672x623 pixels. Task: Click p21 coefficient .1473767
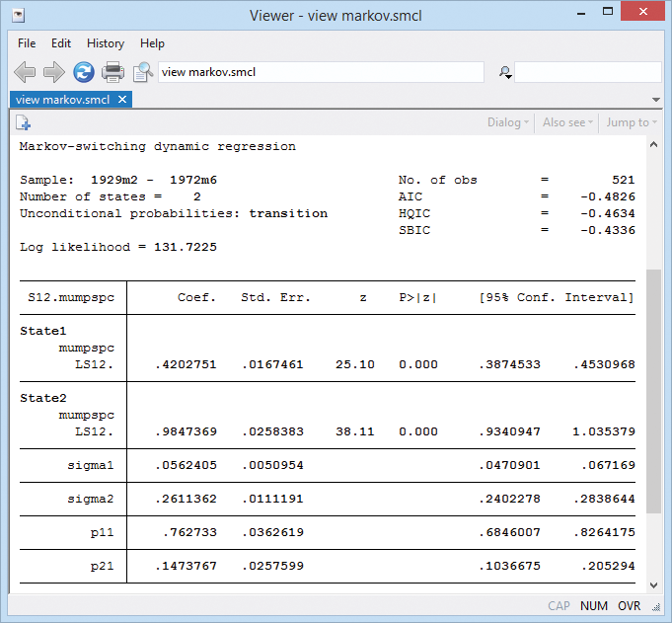(x=186, y=566)
